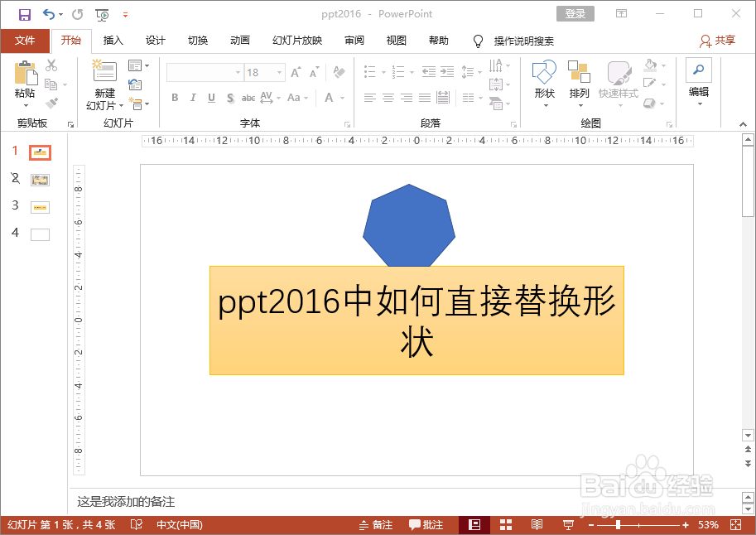This screenshot has height=535, width=756.
Task: Open the 形状 shapes gallery
Action: point(544,83)
